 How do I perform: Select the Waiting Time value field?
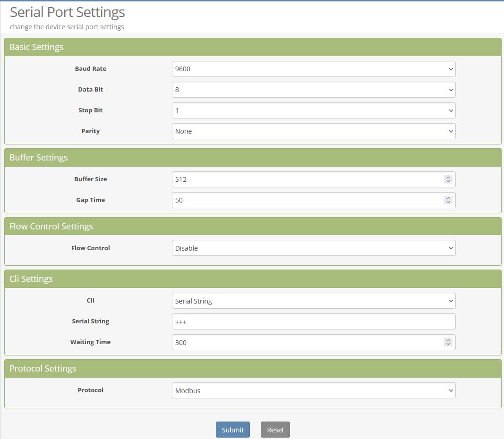[307, 342]
